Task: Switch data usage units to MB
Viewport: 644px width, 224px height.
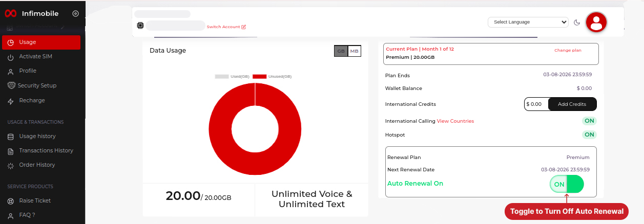Action: click(355, 51)
